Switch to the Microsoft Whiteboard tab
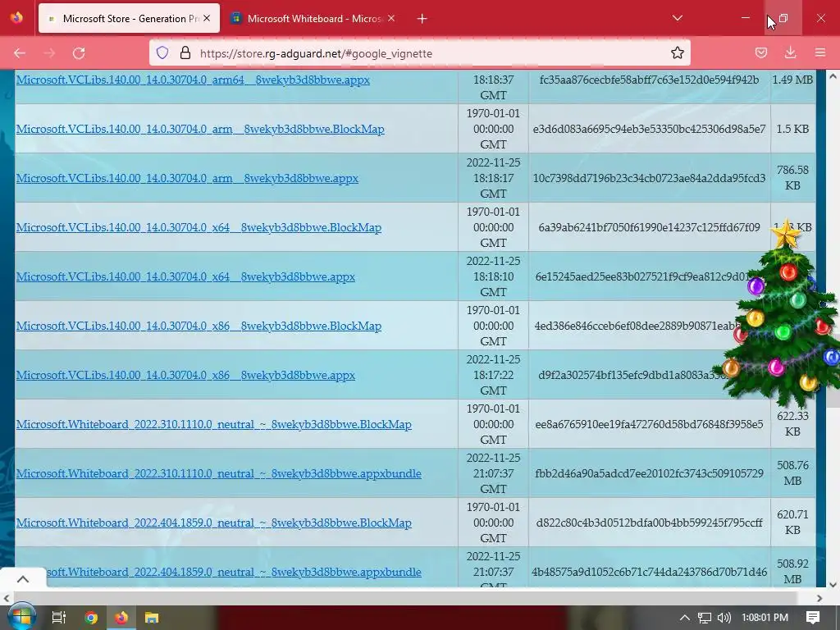The image size is (840, 630). tap(313, 18)
